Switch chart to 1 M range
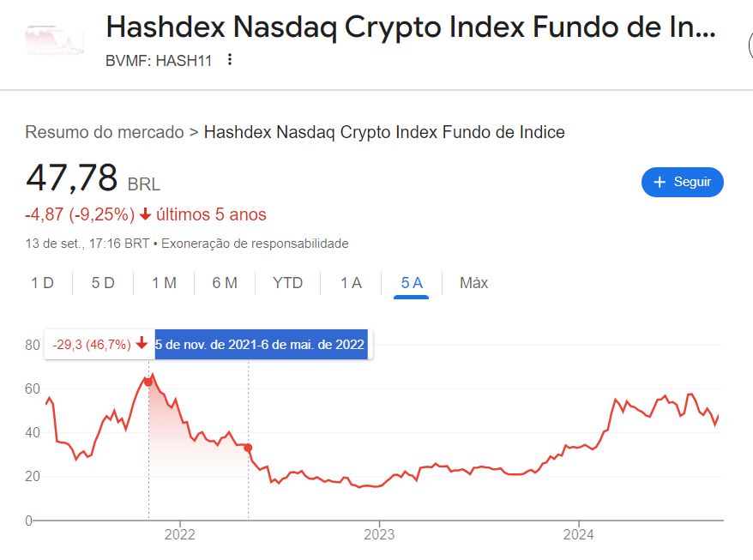This screenshot has width=753, height=560. pyautogui.click(x=165, y=283)
